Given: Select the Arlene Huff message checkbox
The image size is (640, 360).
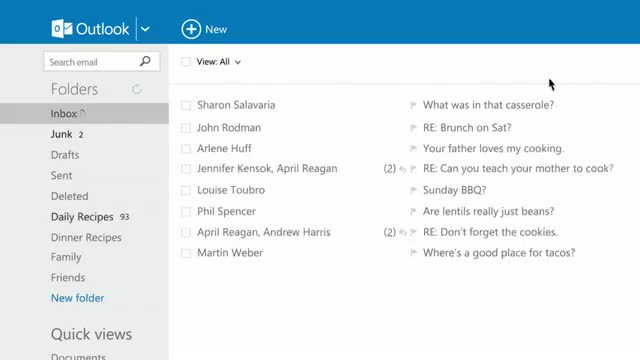Looking at the screenshot, I should click(x=186, y=149).
